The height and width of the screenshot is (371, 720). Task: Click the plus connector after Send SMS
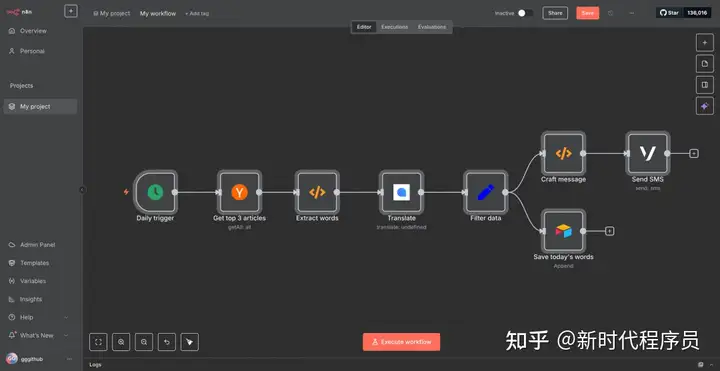tap(694, 153)
